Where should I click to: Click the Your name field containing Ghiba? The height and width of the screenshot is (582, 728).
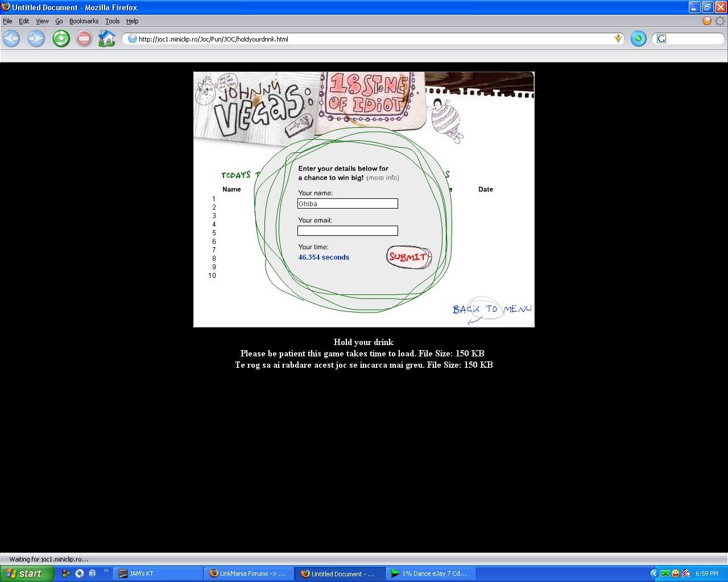[348, 203]
